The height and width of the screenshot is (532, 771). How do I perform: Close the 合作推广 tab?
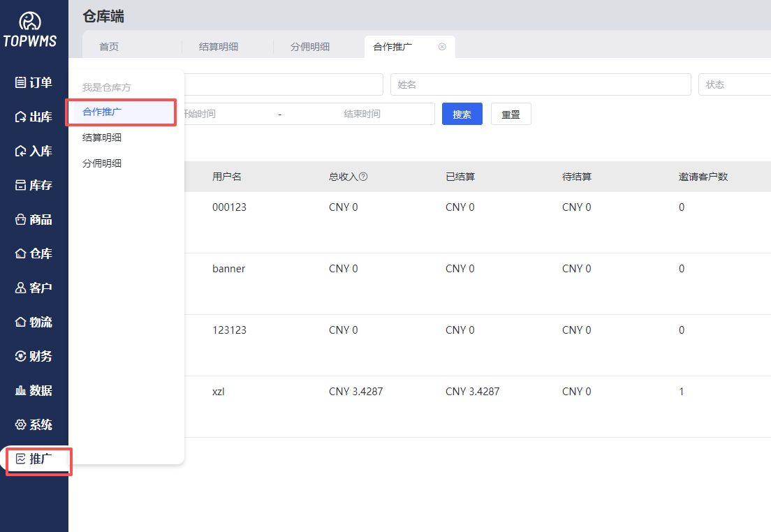(x=442, y=47)
